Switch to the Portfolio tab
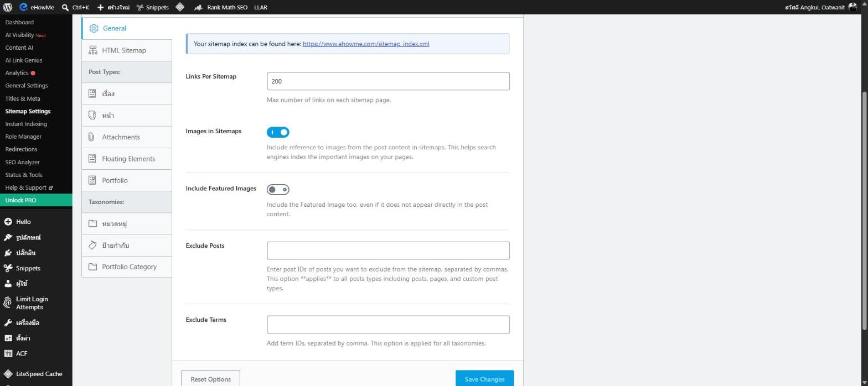Viewport: 868px width, 386px height. 127,180
